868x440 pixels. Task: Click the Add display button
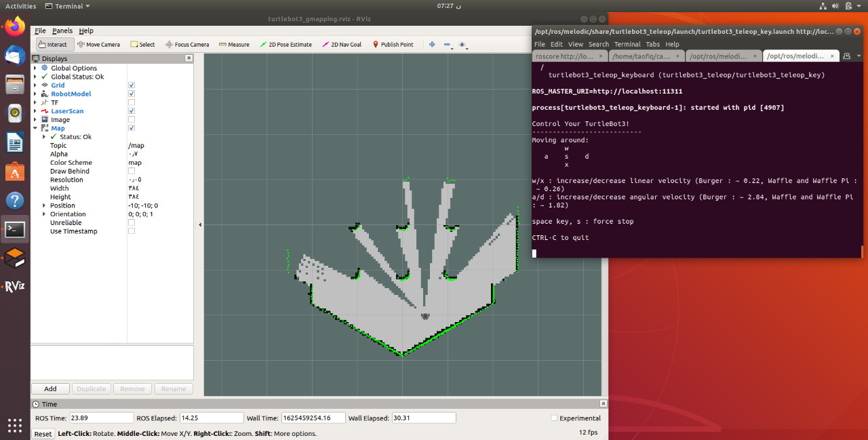tap(50, 389)
